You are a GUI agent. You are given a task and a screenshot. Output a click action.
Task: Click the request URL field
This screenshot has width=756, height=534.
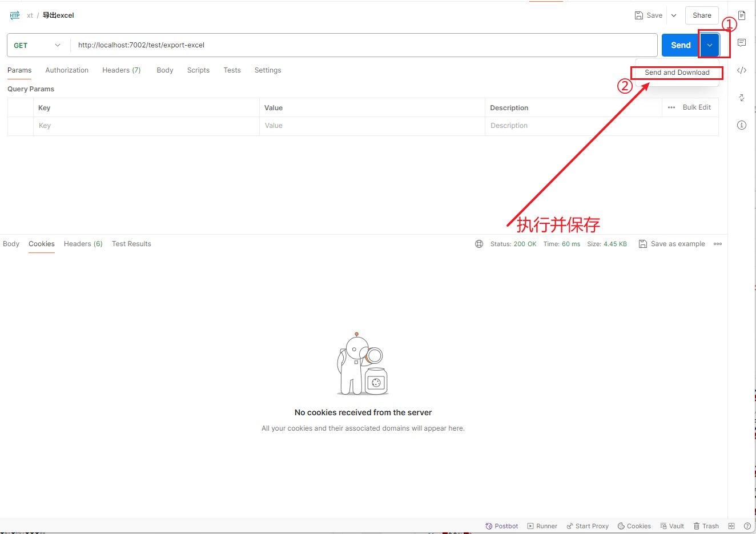tap(364, 45)
